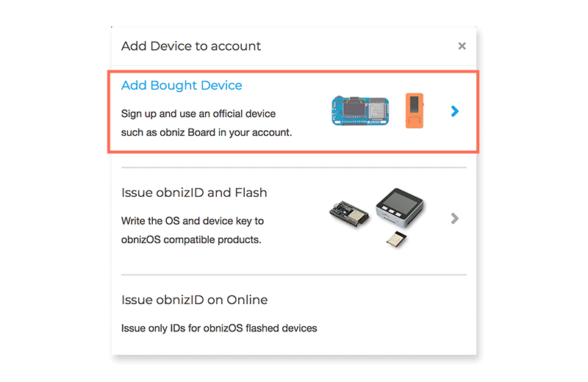Click "Sign up and use an official device" text

pyautogui.click(x=198, y=114)
